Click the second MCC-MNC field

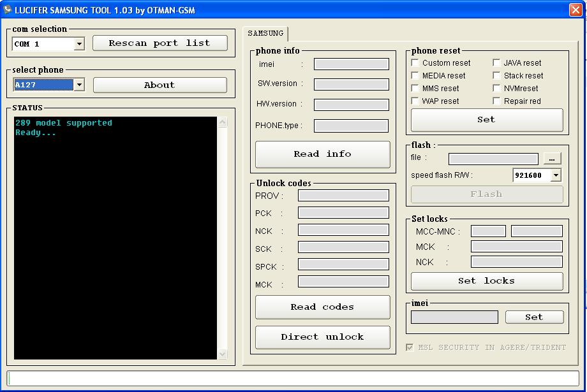(537, 231)
